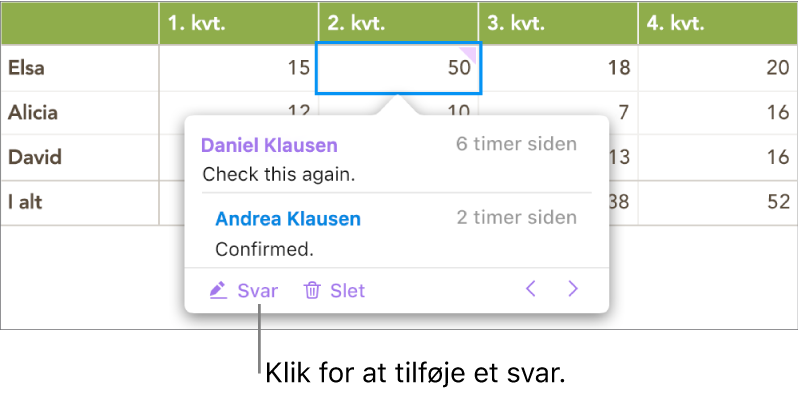Click the I alt row header
Screen dimensions: 798x394
[x=80, y=203]
